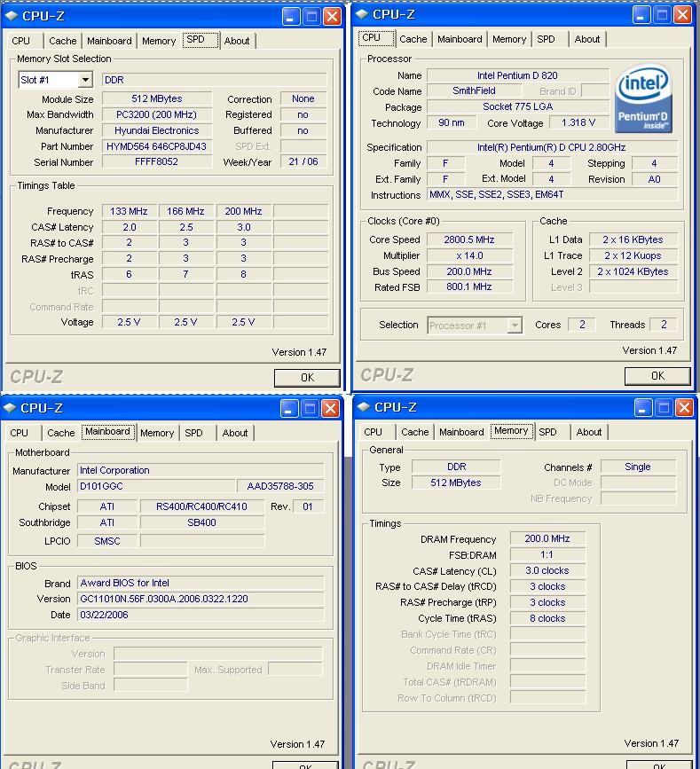The height and width of the screenshot is (769, 700).
Task: Click the Single channels value
Action: pyautogui.click(x=638, y=467)
